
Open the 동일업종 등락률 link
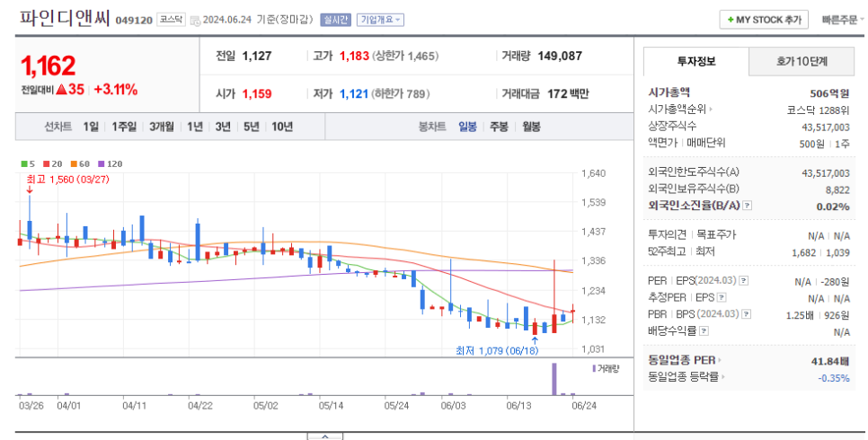coord(684,377)
